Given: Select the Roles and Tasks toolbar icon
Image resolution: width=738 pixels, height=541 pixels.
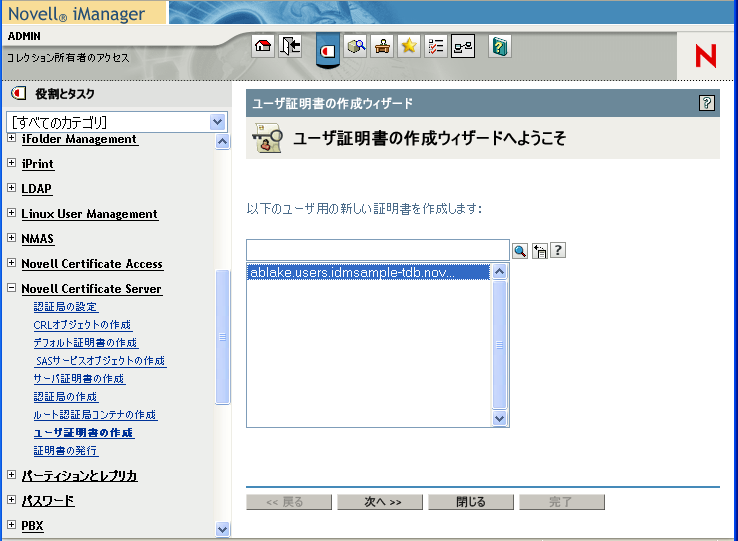Looking at the screenshot, I should tap(328, 50).
